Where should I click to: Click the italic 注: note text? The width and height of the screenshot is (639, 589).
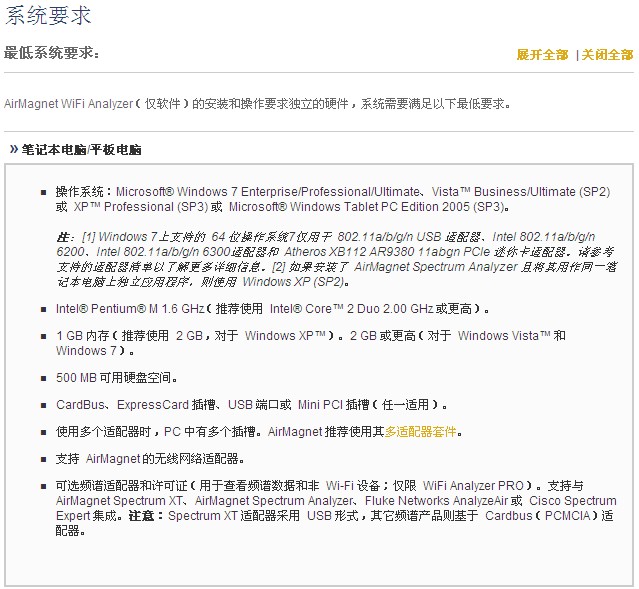pos(62,235)
